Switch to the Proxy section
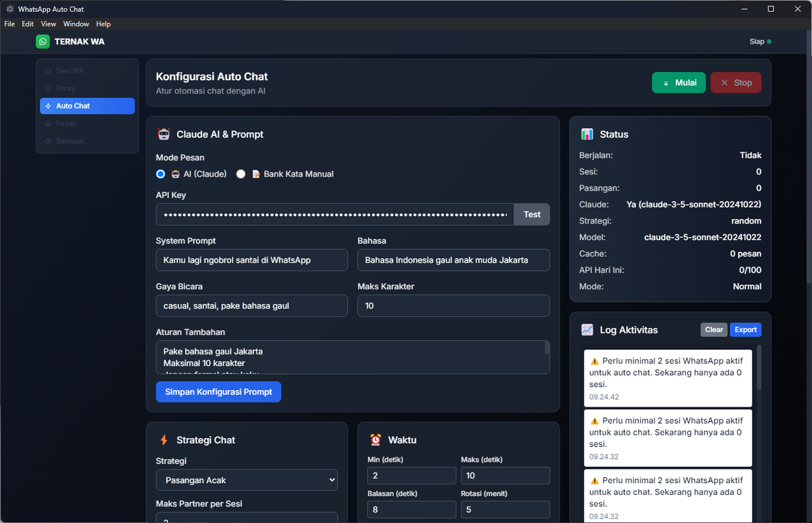This screenshot has width=812, height=523. click(87, 88)
